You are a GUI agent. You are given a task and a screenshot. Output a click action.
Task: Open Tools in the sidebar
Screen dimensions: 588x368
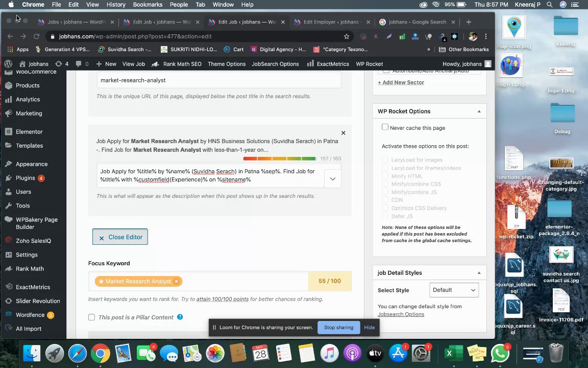(22, 206)
